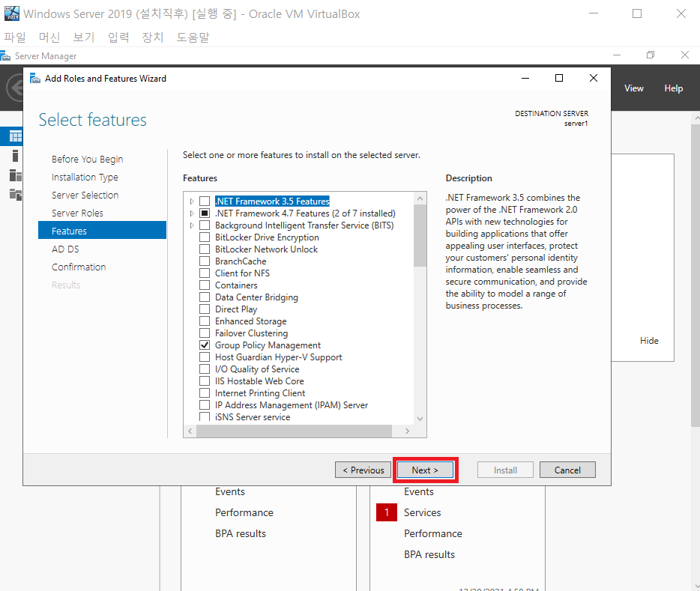
Task: Expand the .NET Framework 4.7 Features node
Action: [192, 213]
